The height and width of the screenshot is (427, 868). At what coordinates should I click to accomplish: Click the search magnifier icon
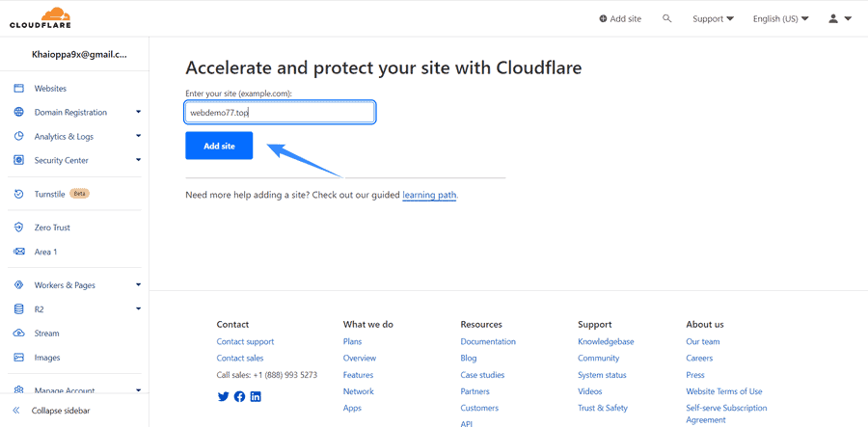[667, 19]
